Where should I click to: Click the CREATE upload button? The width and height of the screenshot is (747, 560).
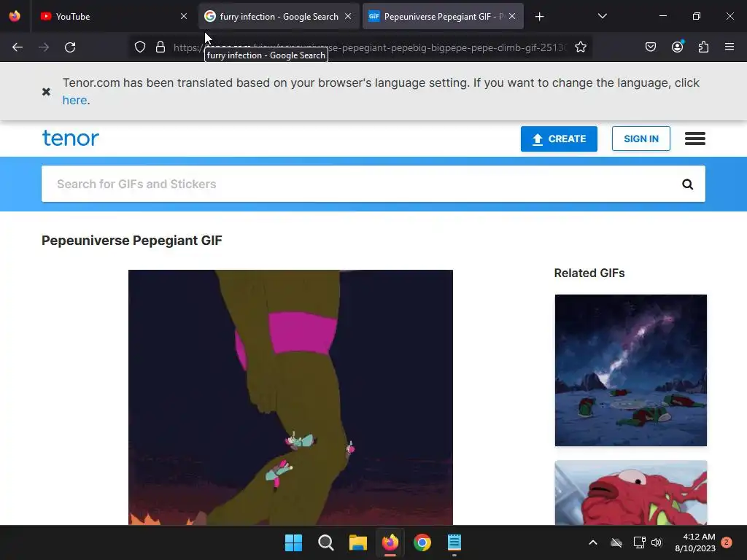coord(559,139)
